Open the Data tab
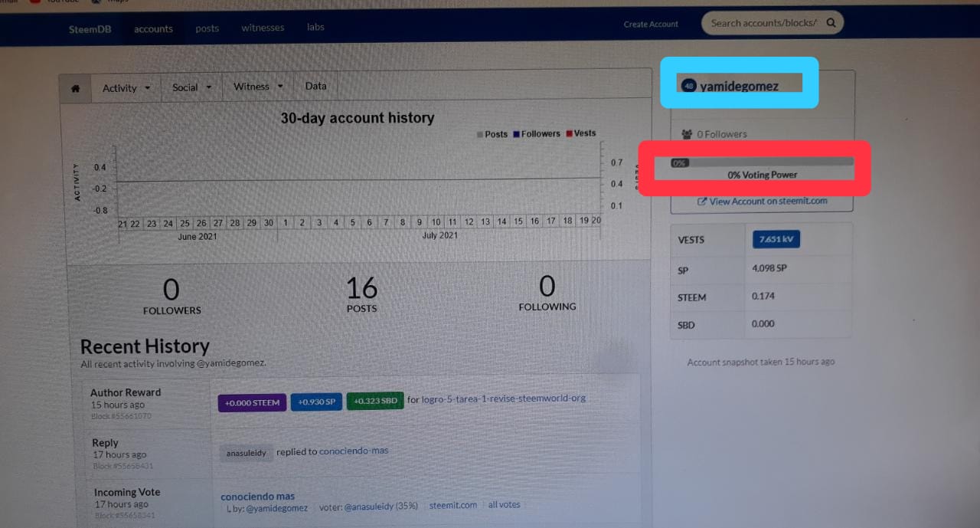Screen dimensions: 980x528 (315, 86)
